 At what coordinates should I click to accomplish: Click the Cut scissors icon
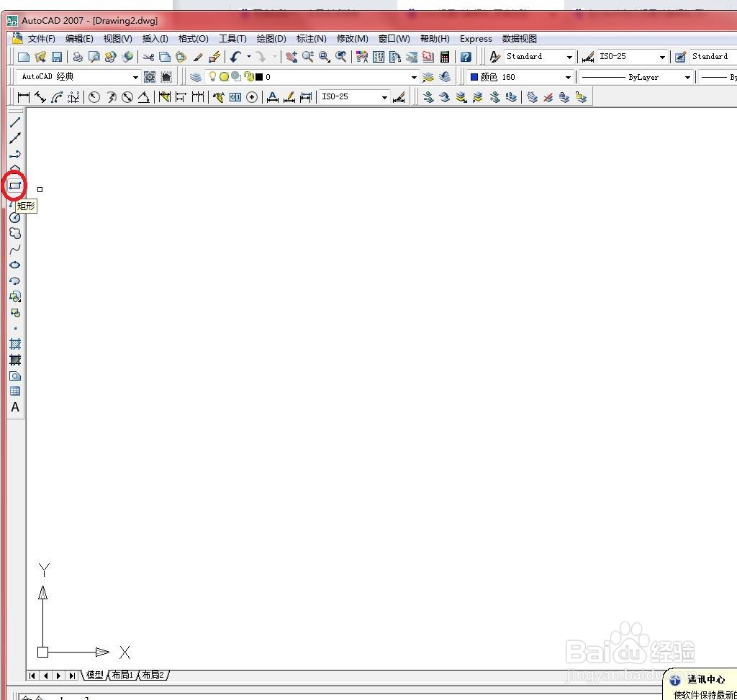point(148,57)
